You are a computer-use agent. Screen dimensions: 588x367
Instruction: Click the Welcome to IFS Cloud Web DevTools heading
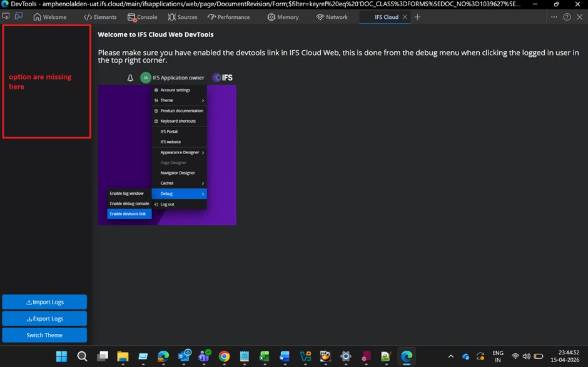coord(156,34)
